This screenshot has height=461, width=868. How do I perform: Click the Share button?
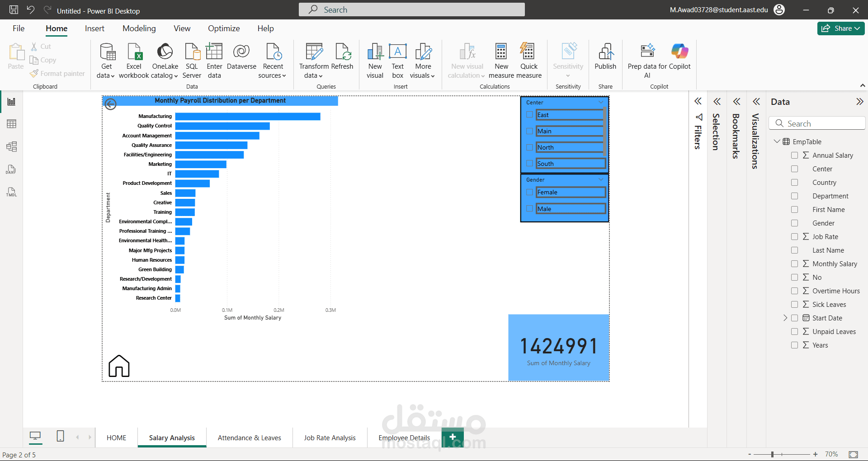(x=840, y=28)
